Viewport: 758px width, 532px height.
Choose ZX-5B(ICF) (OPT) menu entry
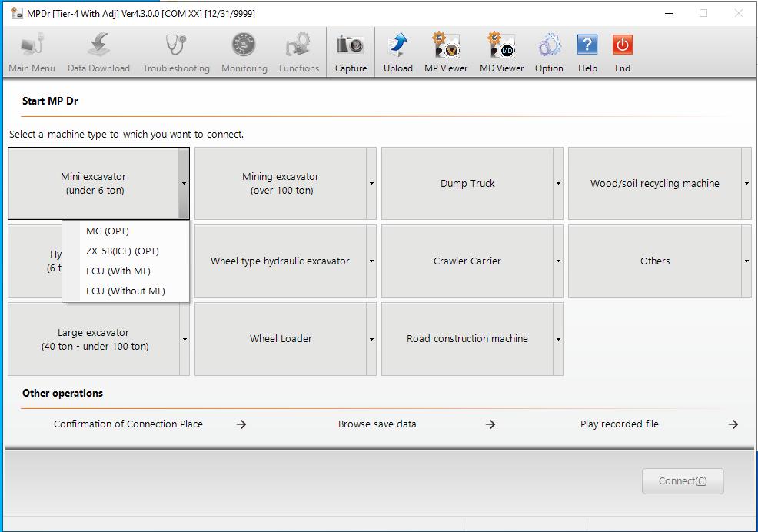tap(122, 251)
